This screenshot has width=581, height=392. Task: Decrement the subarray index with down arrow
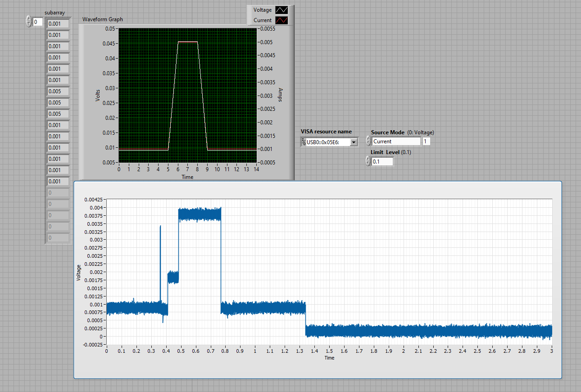[29, 24]
